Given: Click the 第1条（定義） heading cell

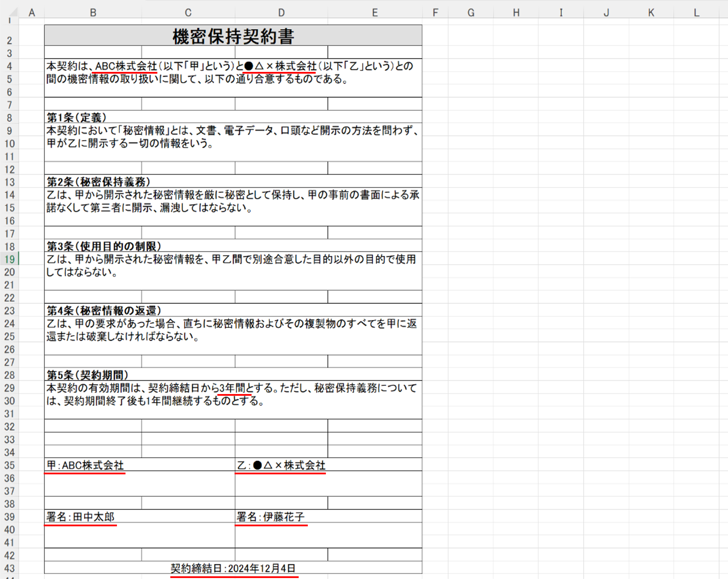Looking at the screenshot, I should pos(77,117).
